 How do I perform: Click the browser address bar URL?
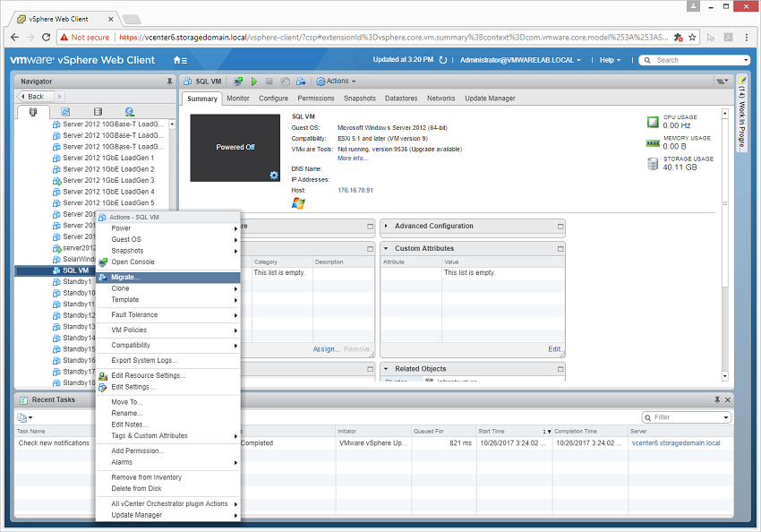(x=393, y=38)
